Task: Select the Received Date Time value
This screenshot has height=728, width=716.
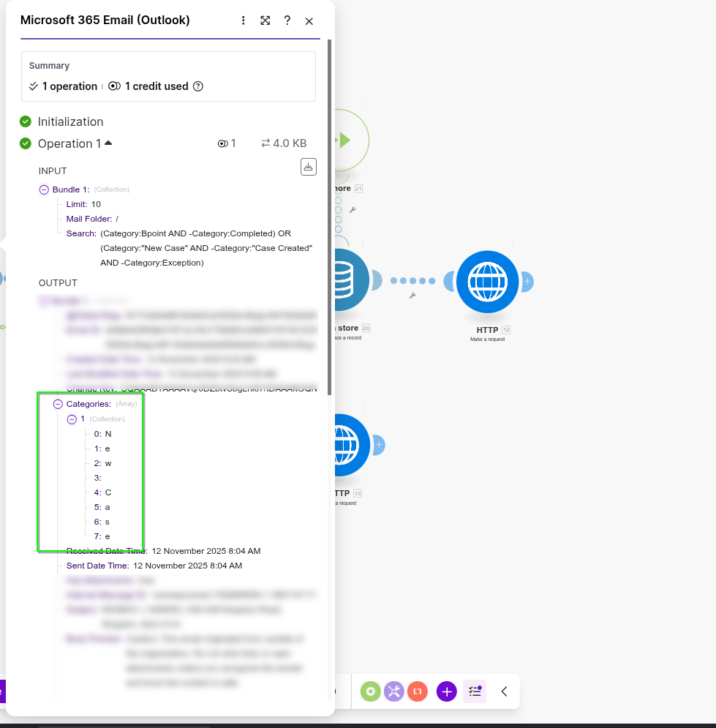Action: [206, 551]
